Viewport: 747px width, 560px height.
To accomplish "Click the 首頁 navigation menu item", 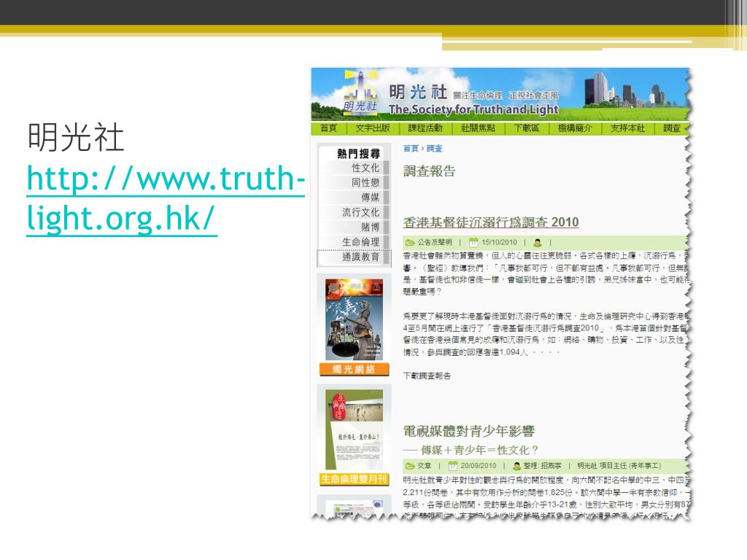I will (329, 128).
